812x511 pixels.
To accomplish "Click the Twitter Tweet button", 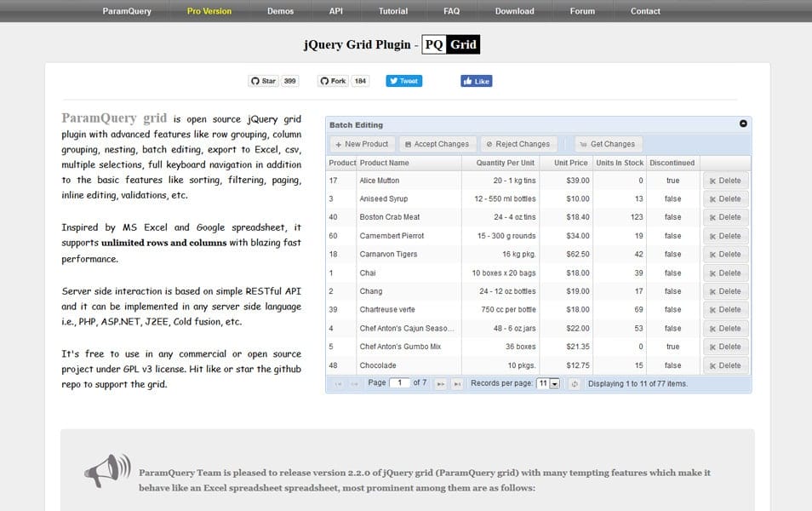I will point(404,81).
